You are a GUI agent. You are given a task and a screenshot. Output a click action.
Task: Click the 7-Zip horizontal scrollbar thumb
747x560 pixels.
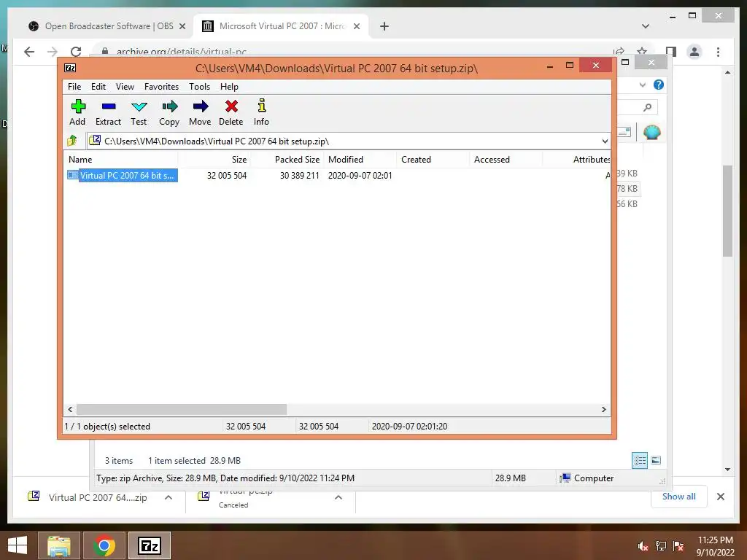[x=182, y=409]
